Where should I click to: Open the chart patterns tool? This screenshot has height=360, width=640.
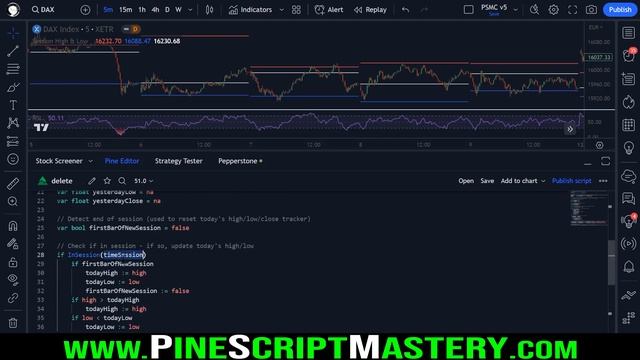[x=13, y=123]
